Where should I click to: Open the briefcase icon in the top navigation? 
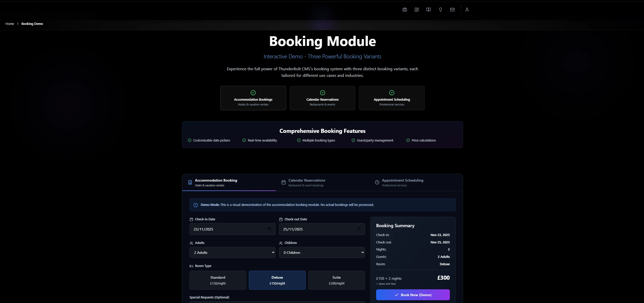[404, 9]
